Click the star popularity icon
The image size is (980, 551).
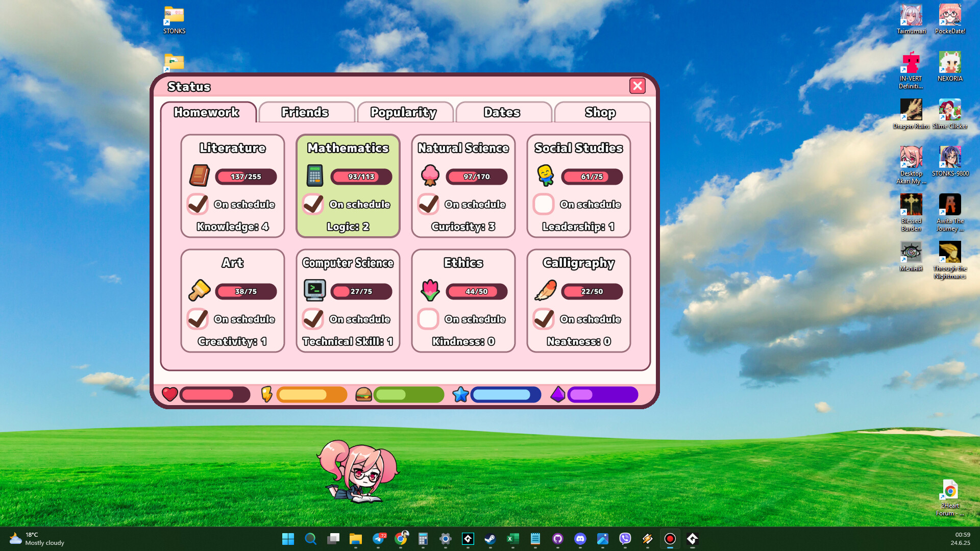click(461, 394)
